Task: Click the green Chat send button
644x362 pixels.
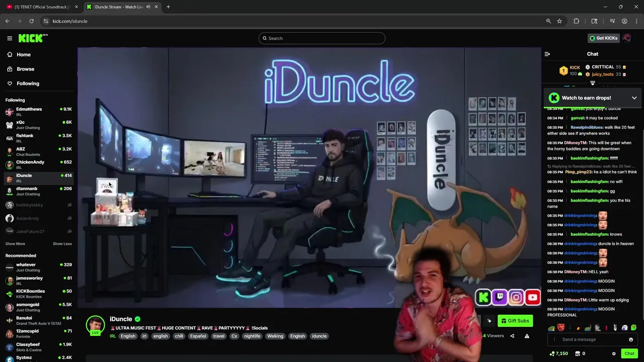Action: [629, 353]
